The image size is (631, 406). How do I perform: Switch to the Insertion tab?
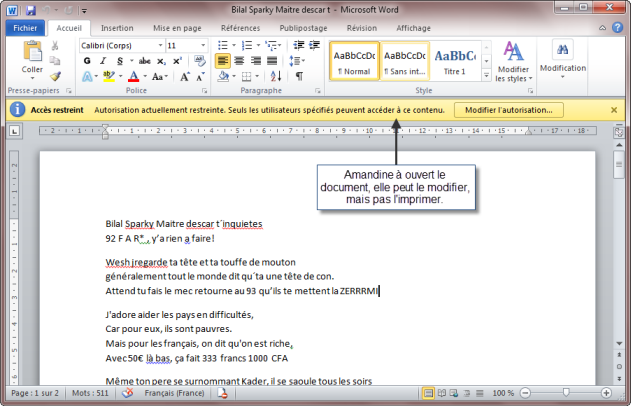117,28
